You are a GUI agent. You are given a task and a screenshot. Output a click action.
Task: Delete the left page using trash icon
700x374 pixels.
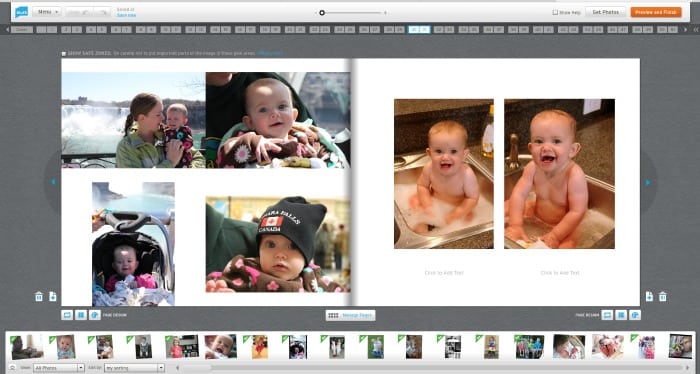point(39,296)
